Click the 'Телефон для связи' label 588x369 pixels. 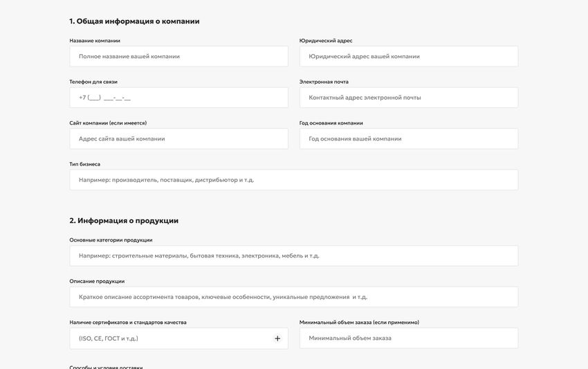click(93, 82)
